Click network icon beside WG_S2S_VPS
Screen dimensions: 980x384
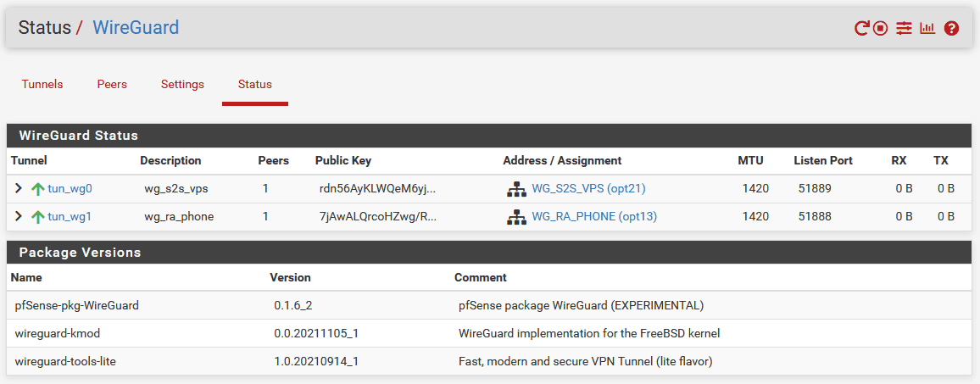tap(516, 189)
